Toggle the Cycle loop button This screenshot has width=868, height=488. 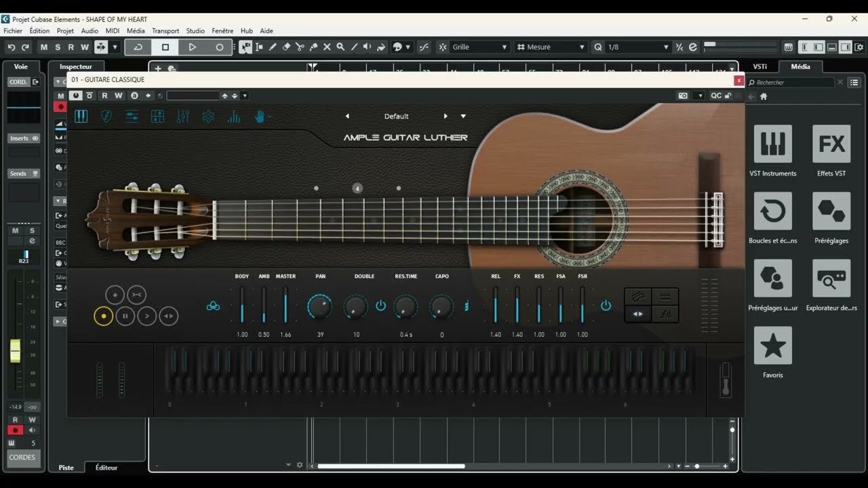coord(138,47)
